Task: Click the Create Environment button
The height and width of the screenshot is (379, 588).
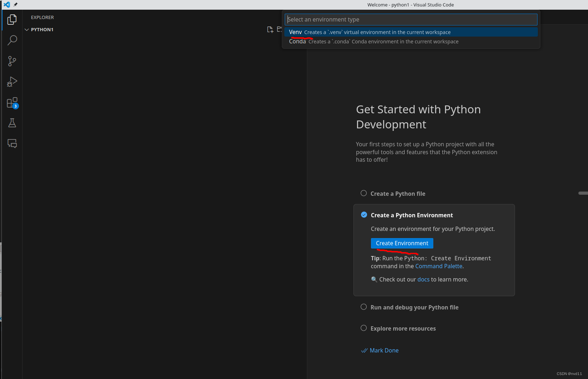Action: [x=402, y=243]
